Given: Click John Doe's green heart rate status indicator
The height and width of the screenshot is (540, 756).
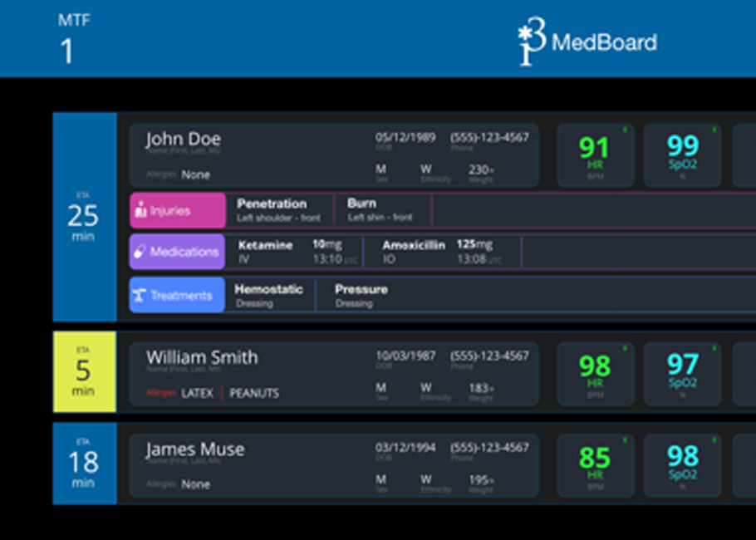Looking at the screenshot, I should tap(625, 130).
